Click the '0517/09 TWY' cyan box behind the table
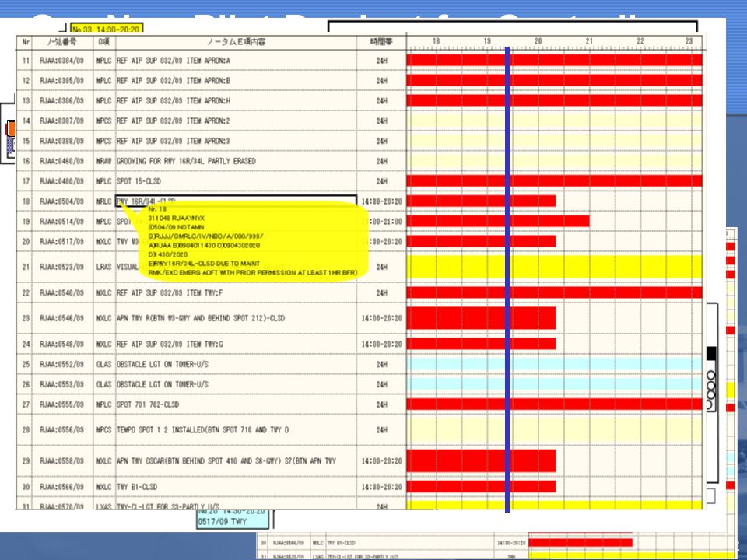The height and width of the screenshot is (560, 747). (x=233, y=520)
